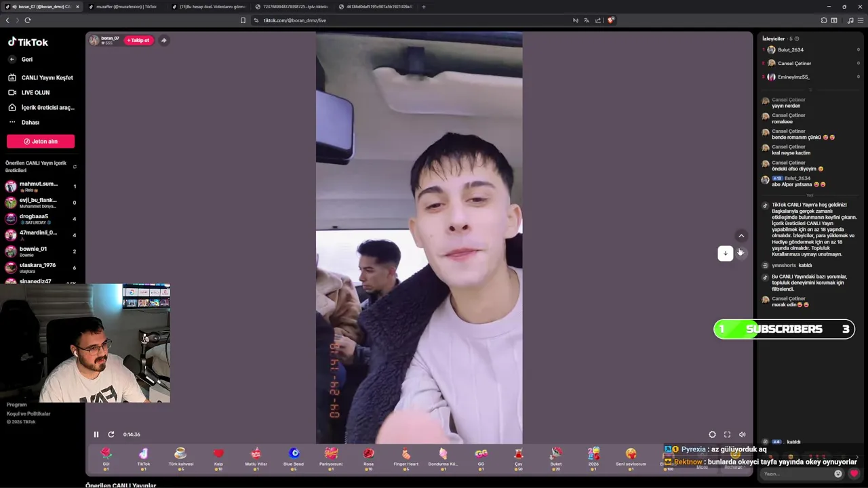Click browser reload button
The image size is (868, 488).
point(28,20)
